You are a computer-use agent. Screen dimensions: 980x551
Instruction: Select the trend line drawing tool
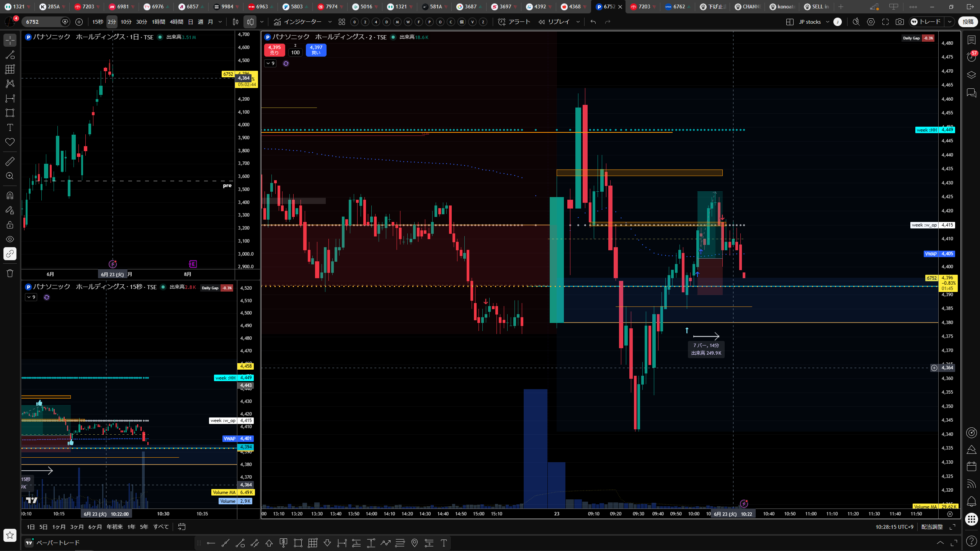(x=10, y=55)
